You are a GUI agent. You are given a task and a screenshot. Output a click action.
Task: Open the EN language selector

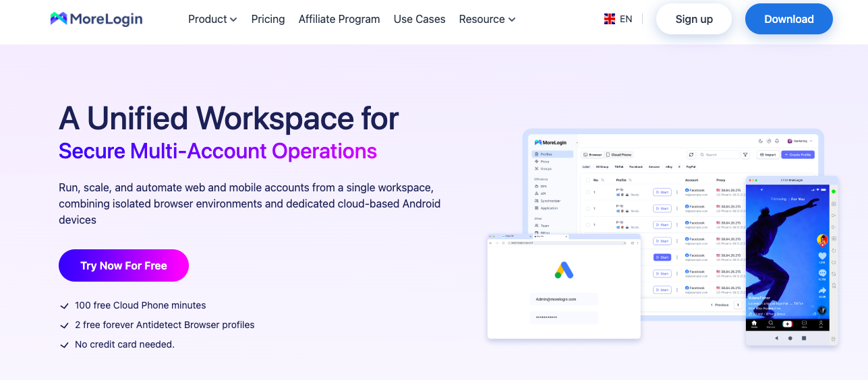tap(626, 19)
